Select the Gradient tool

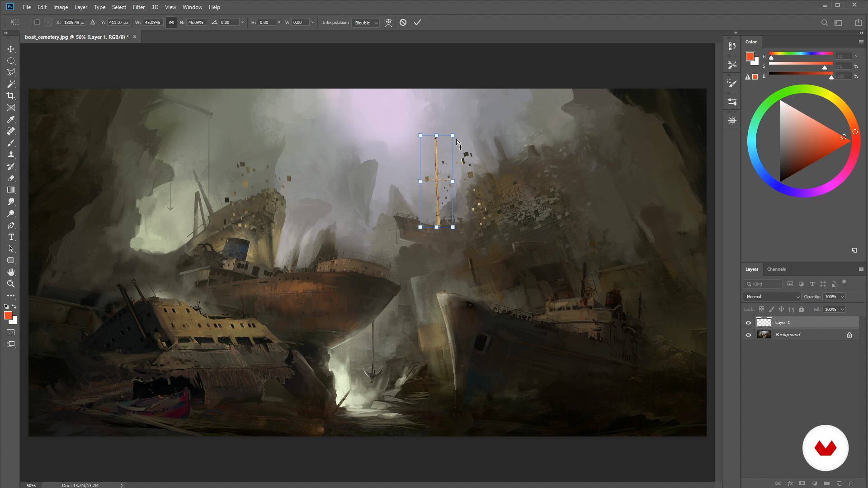point(11,190)
